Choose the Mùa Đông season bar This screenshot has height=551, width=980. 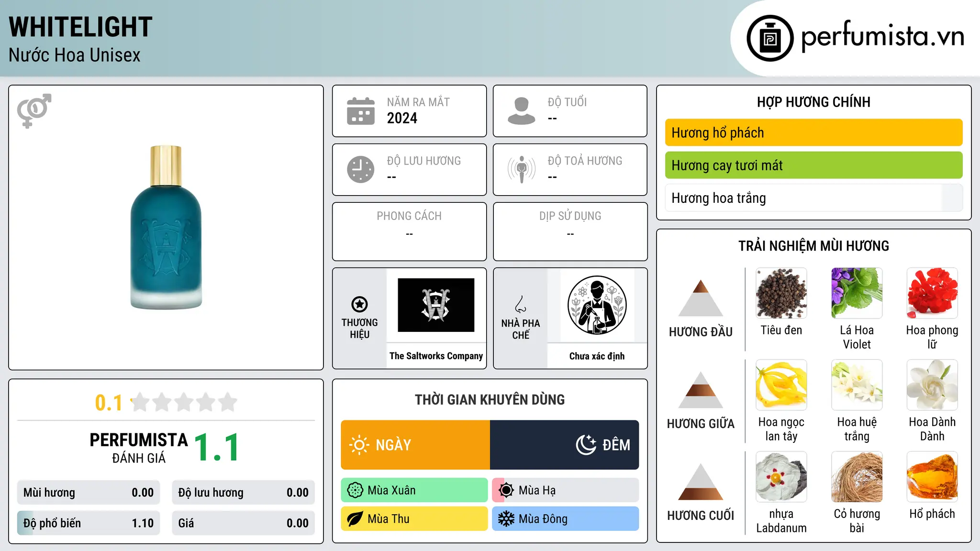(x=566, y=519)
